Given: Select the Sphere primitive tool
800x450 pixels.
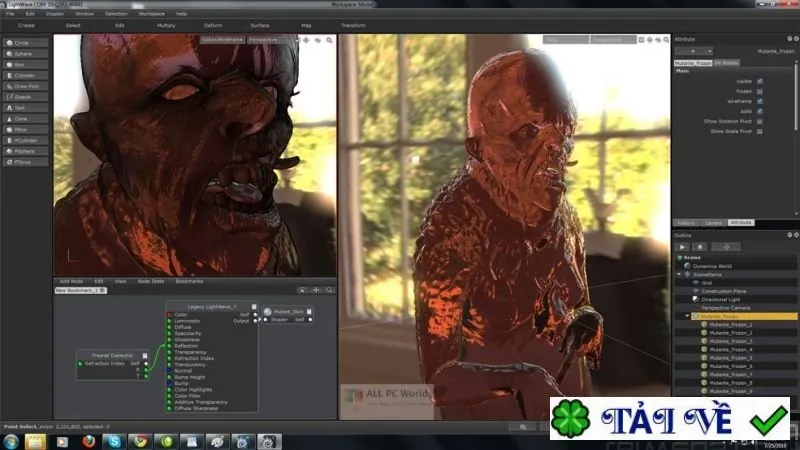Looking at the screenshot, I should point(26,54).
